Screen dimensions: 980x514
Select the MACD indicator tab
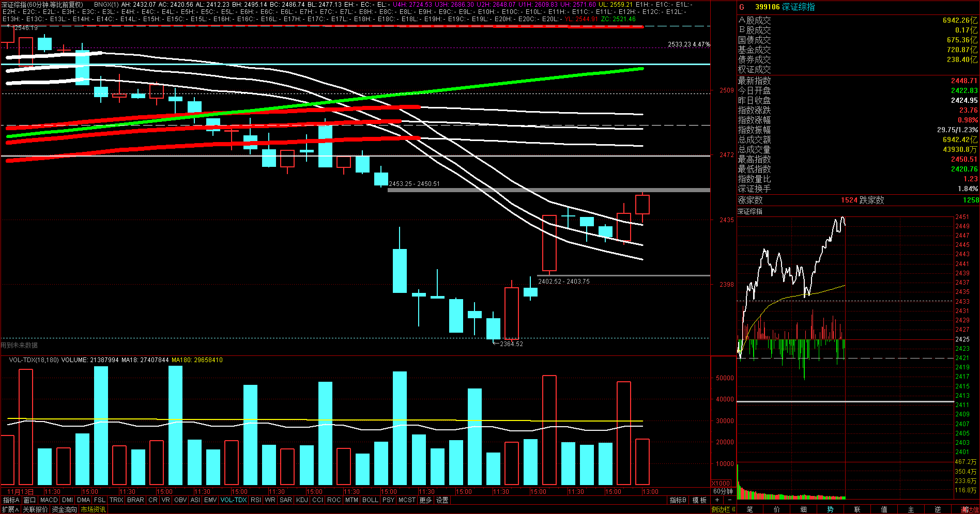click(49, 500)
